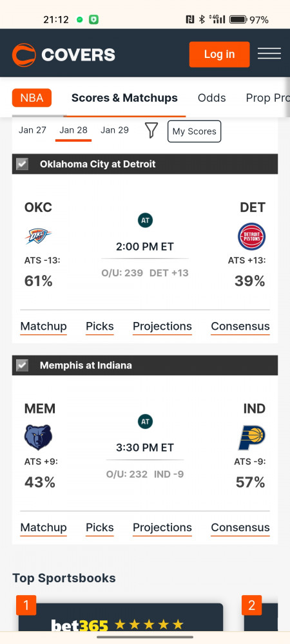Open Consensus link for Memphis at Indiana

tap(240, 528)
